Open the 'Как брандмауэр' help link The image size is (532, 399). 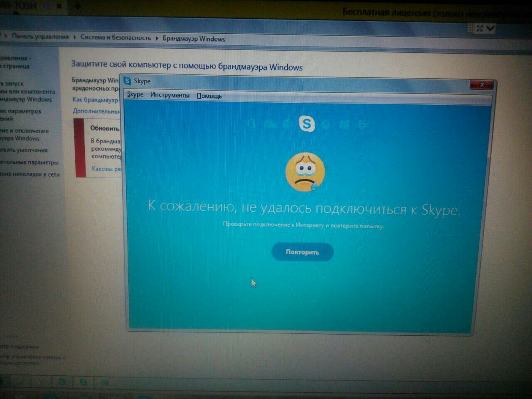point(95,100)
